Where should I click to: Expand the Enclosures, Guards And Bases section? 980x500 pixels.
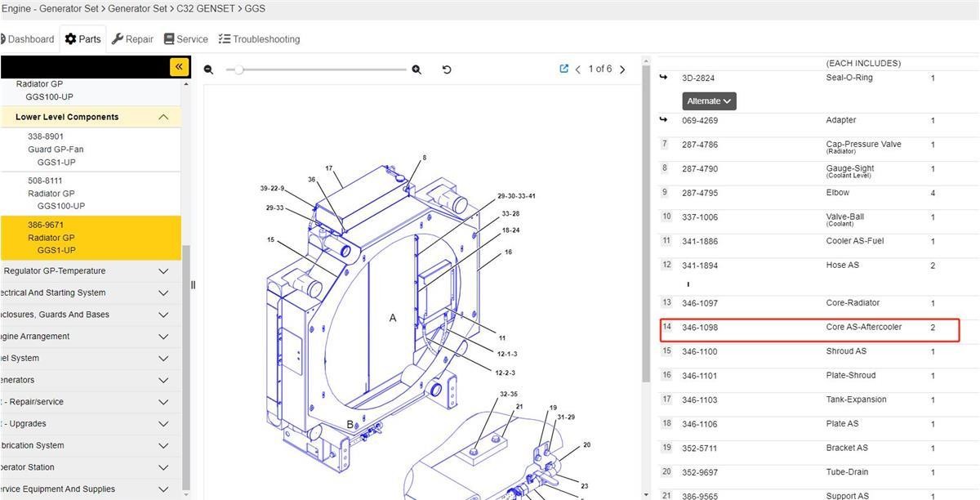163,315
